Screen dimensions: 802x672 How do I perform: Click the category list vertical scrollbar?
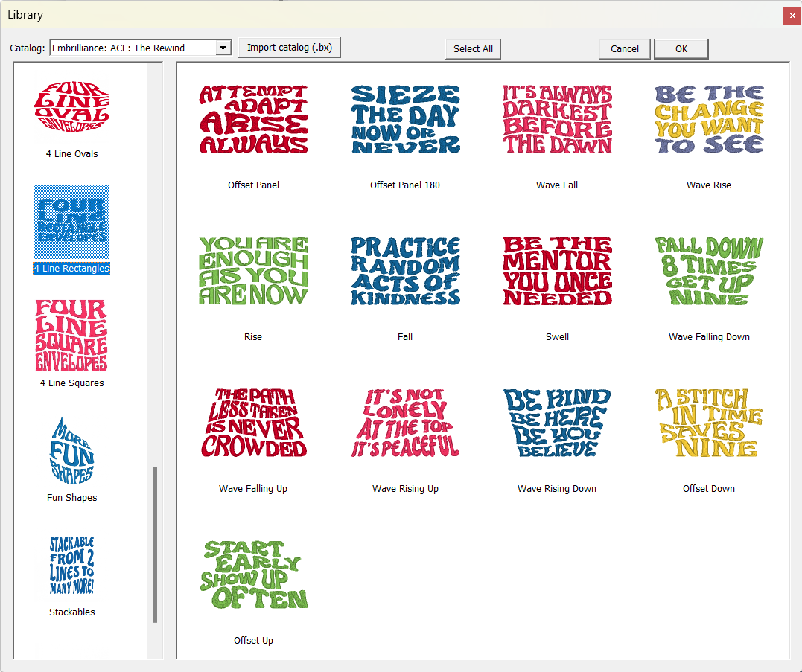155,543
